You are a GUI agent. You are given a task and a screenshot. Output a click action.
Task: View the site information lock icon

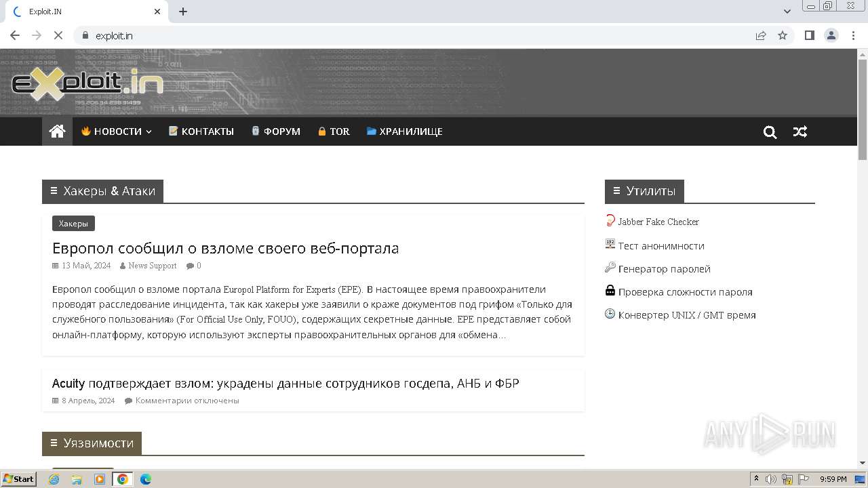point(86,35)
